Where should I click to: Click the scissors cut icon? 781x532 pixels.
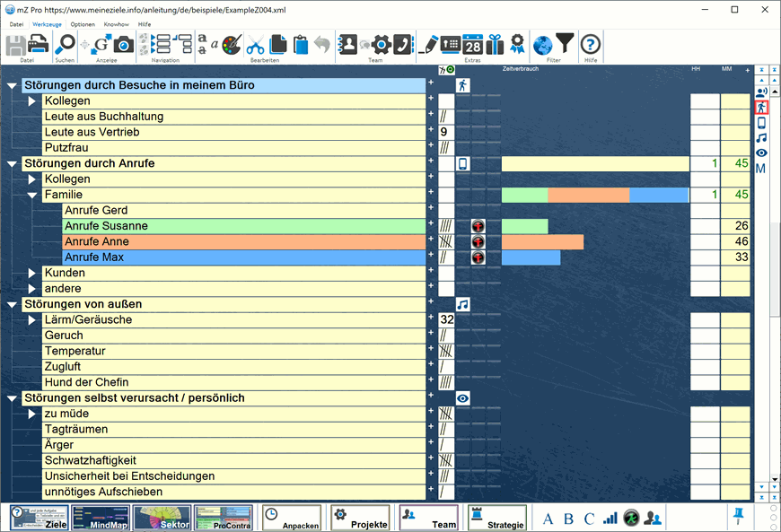point(256,44)
